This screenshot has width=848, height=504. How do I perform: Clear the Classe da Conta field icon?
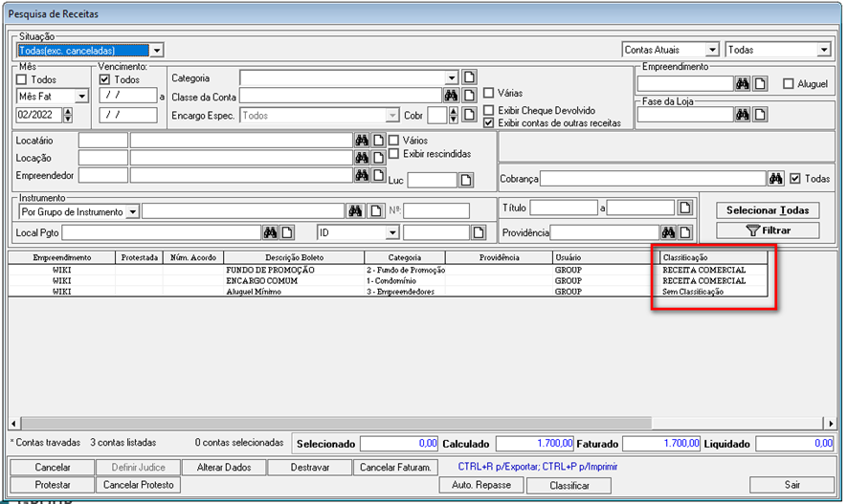[469, 96]
